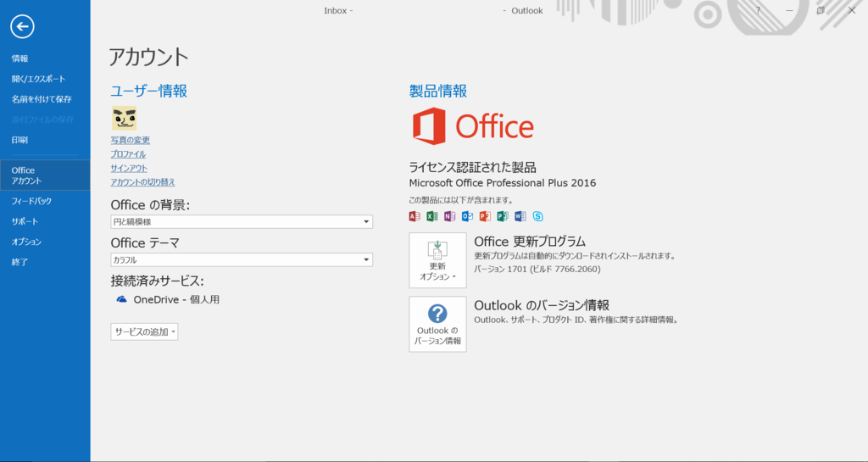Viewport: 868px width, 462px height.
Task: Click the OneNote app icon
Action: coord(449,216)
